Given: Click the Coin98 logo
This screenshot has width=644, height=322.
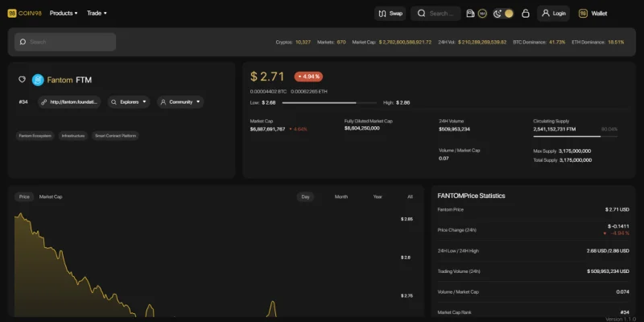Looking at the screenshot, I should click(x=24, y=13).
